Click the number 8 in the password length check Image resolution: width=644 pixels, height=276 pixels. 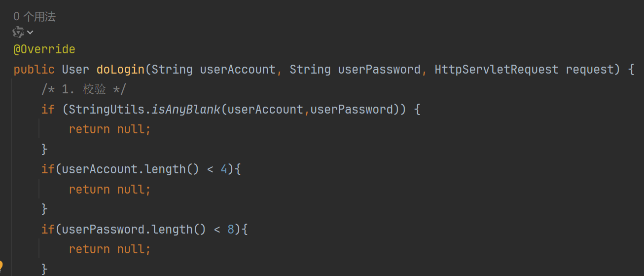231,230
